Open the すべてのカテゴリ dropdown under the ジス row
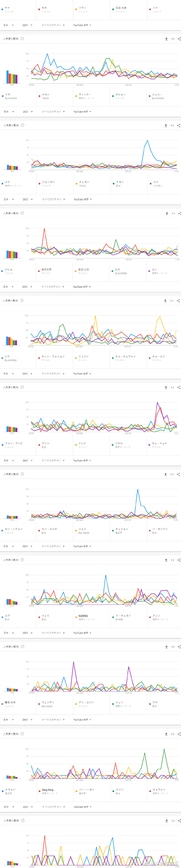 [53, 374]
